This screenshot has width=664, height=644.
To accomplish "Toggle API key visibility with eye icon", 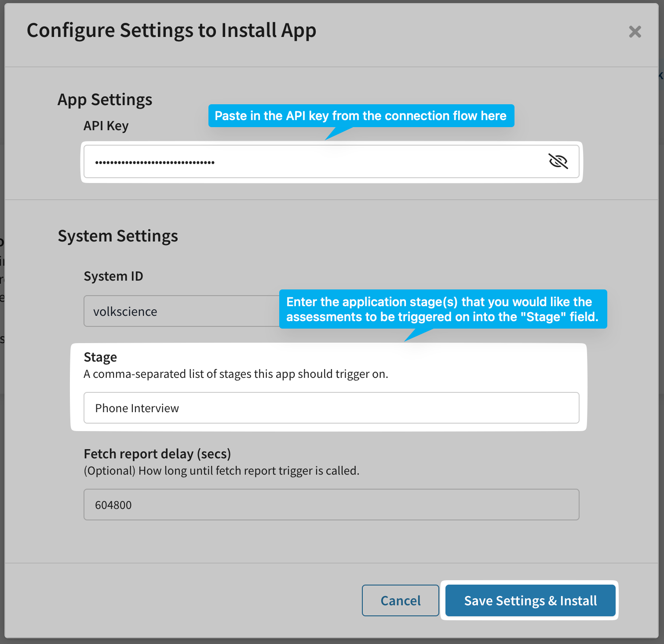I will click(x=558, y=161).
